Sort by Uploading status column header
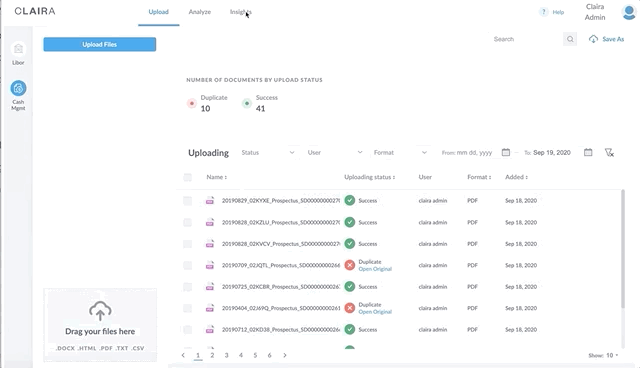The height and width of the screenshot is (368, 640). 369,177
